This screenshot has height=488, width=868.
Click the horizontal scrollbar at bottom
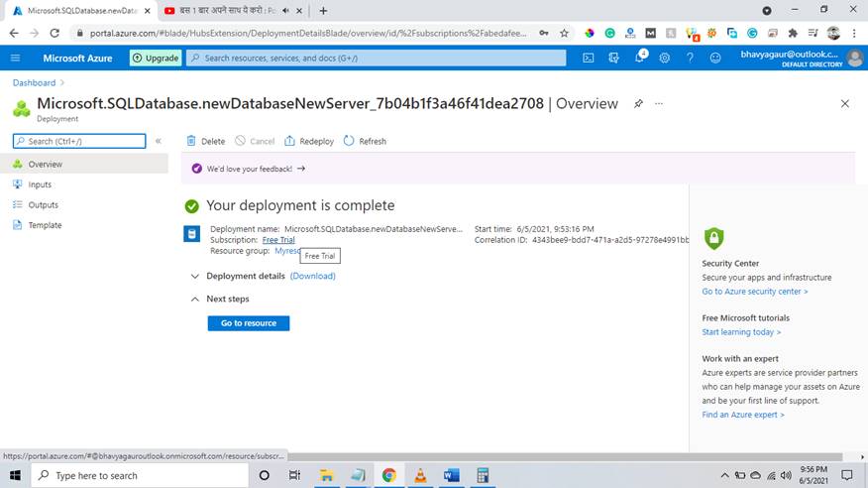(x=565, y=457)
